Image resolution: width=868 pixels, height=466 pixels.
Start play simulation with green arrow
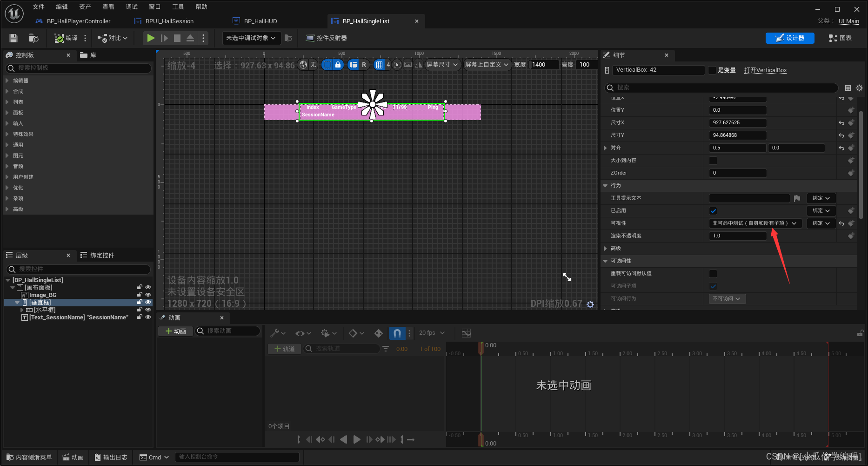tap(151, 38)
